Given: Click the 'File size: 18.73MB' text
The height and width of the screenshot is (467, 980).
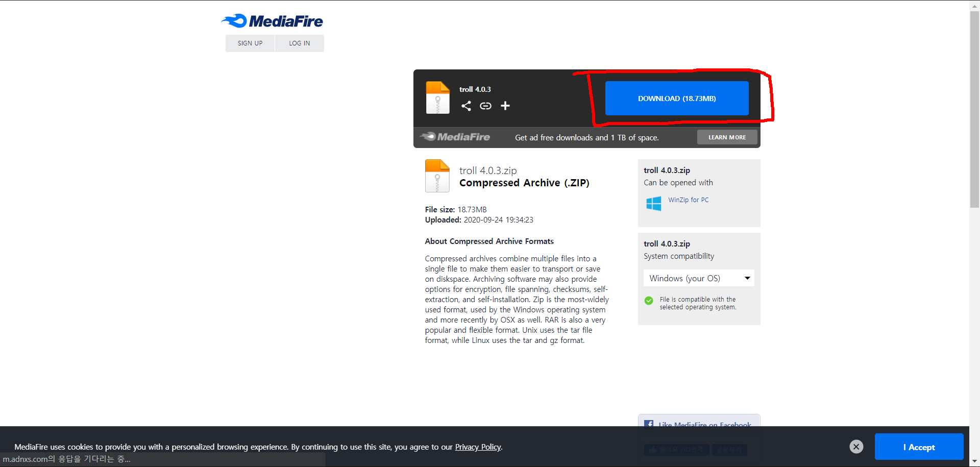Looking at the screenshot, I should click(456, 210).
